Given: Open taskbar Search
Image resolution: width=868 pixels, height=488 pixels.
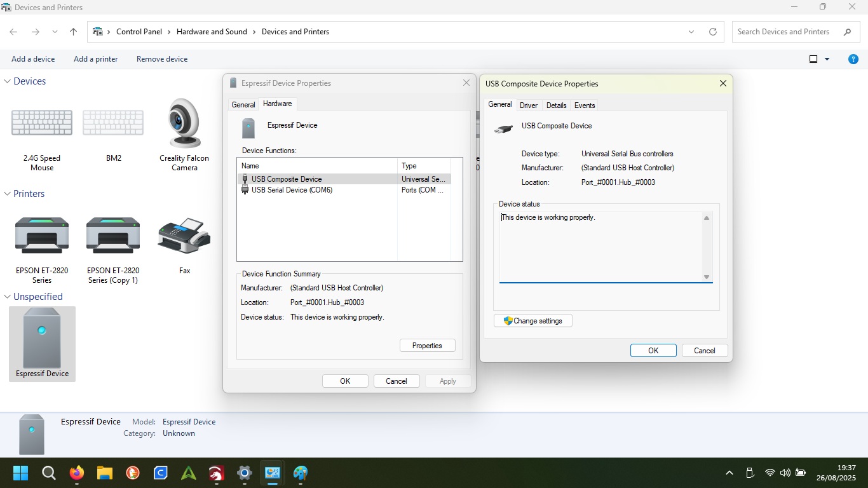Looking at the screenshot, I should click(49, 473).
